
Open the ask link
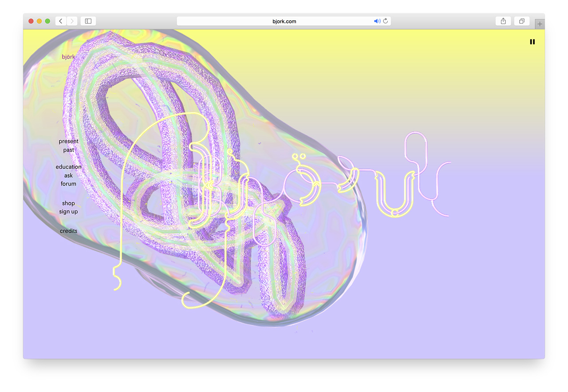(x=69, y=175)
